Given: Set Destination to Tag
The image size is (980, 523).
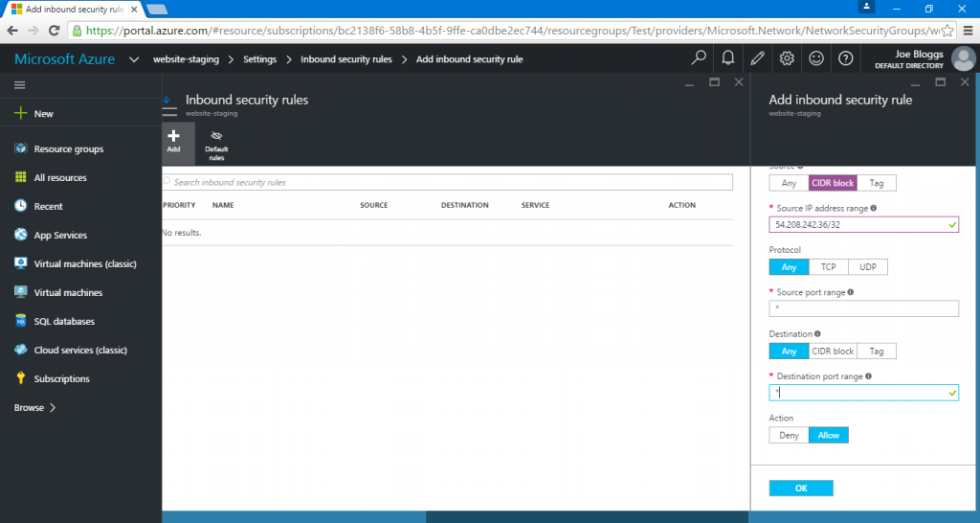Looking at the screenshot, I should [877, 352].
